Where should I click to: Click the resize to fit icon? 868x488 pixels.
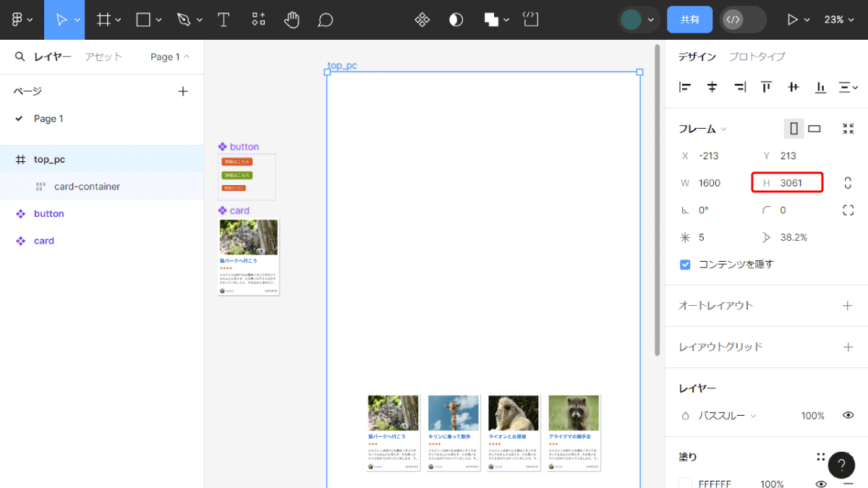[x=848, y=129]
